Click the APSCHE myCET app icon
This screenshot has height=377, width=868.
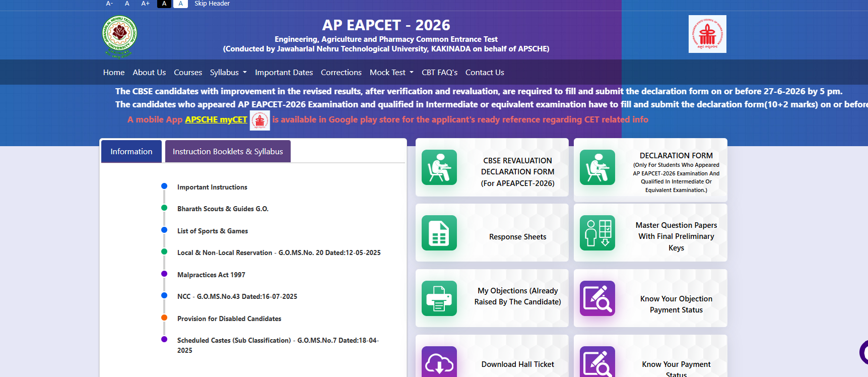coord(260,120)
